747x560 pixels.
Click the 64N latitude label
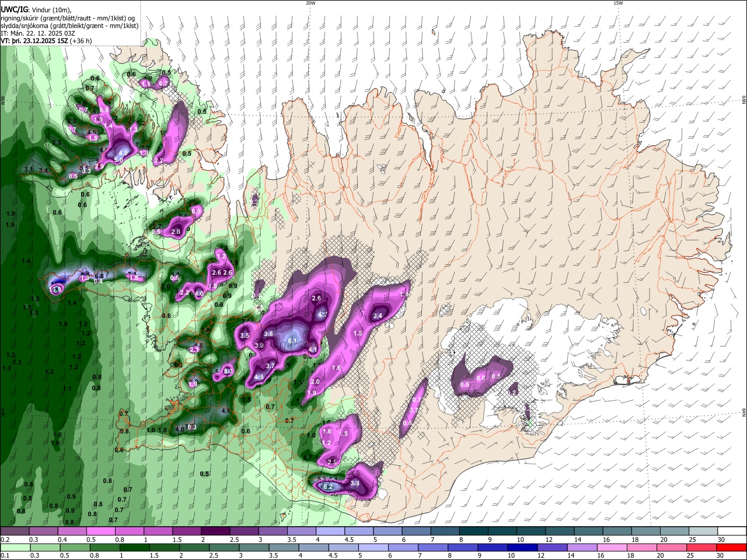click(744, 412)
